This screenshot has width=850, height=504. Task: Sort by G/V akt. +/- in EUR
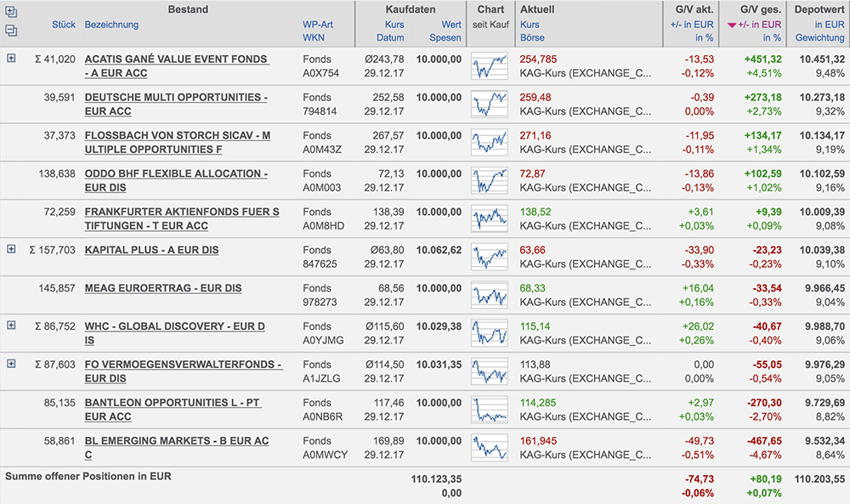pos(692,25)
